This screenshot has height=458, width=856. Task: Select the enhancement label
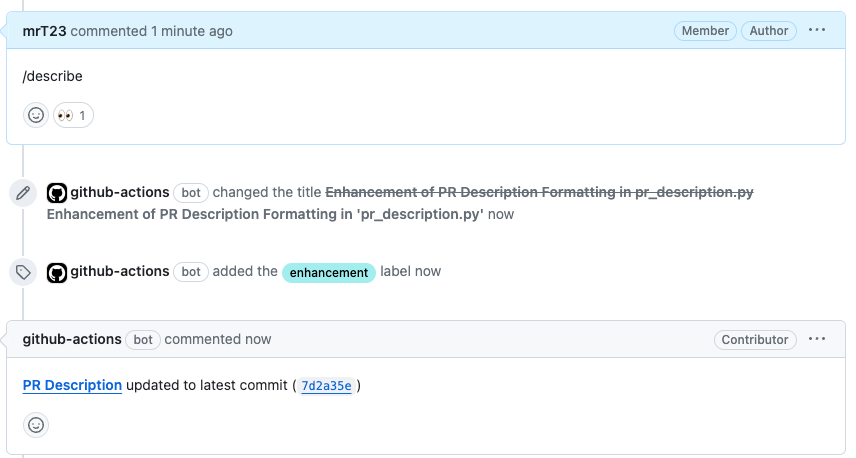point(329,273)
